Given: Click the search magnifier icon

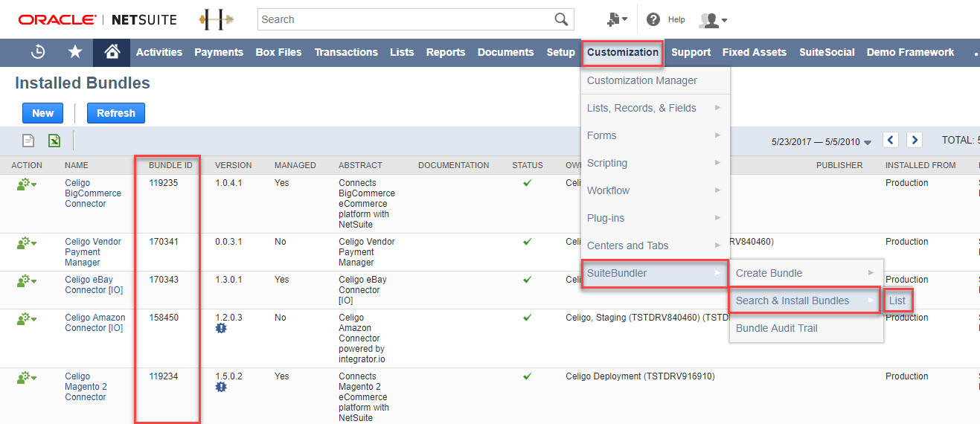Looking at the screenshot, I should pos(561,19).
